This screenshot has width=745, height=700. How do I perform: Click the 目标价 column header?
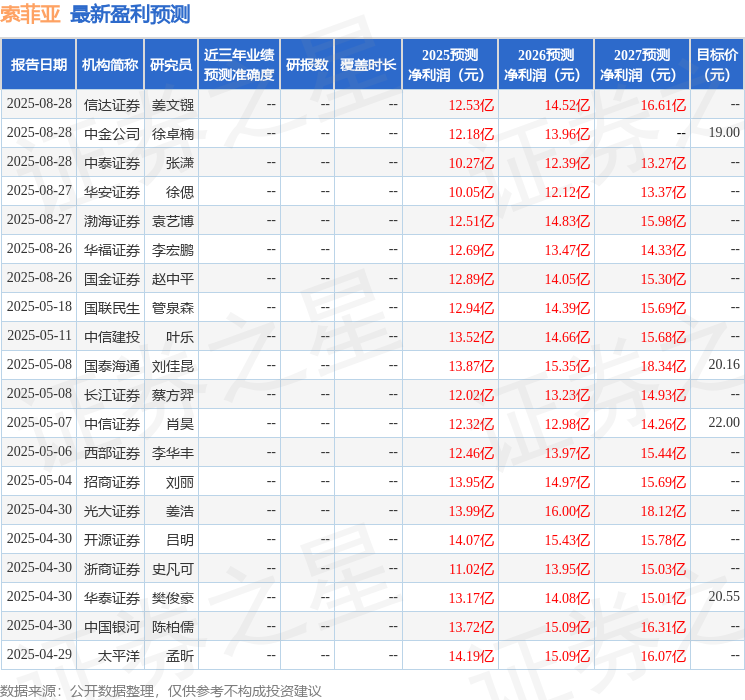[x=717, y=65]
